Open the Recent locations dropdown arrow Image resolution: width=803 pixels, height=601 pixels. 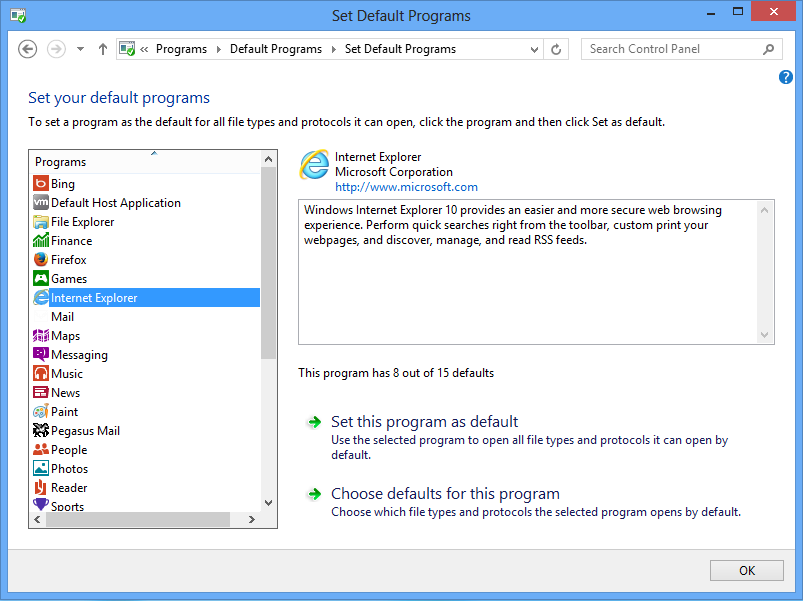pyautogui.click(x=80, y=49)
